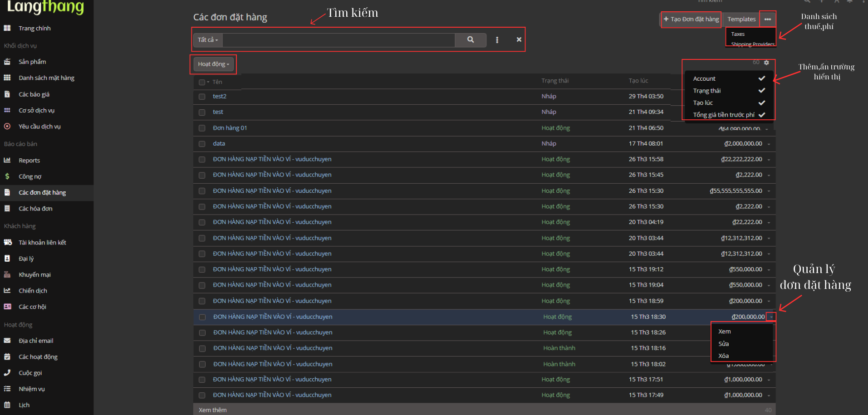Select the checkbox for Đơn hàng 01
The width and height of the screenshot is (868, 415).
202,128
